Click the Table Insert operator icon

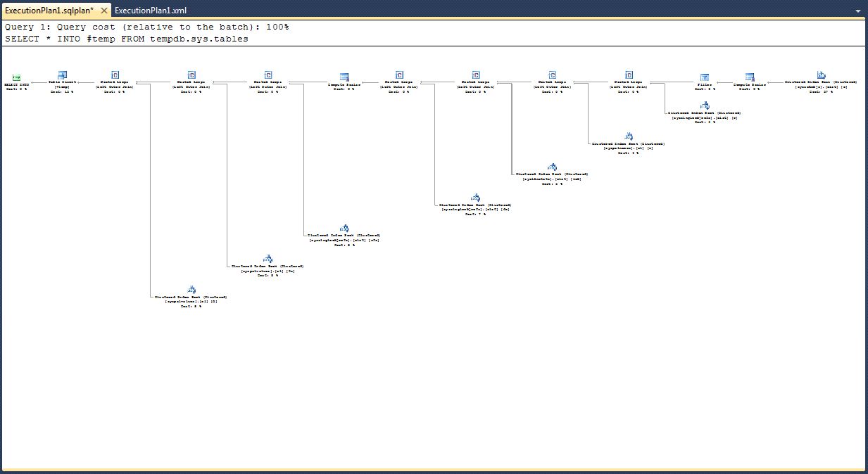point(62,75)
